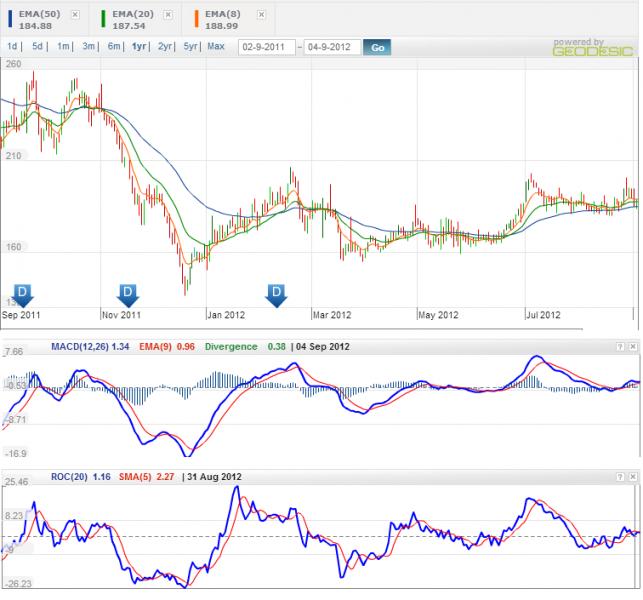Viewport: 643px width, 600px height.
Task: Click the EMA(50) value 184.88
Action: [35, 26]
